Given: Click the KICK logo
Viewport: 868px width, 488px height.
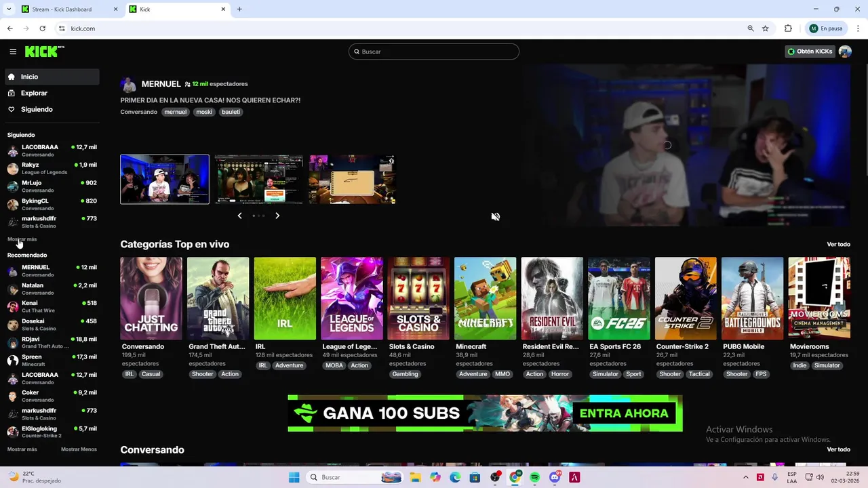Looking at the screenshot, I should click(44, 52).
